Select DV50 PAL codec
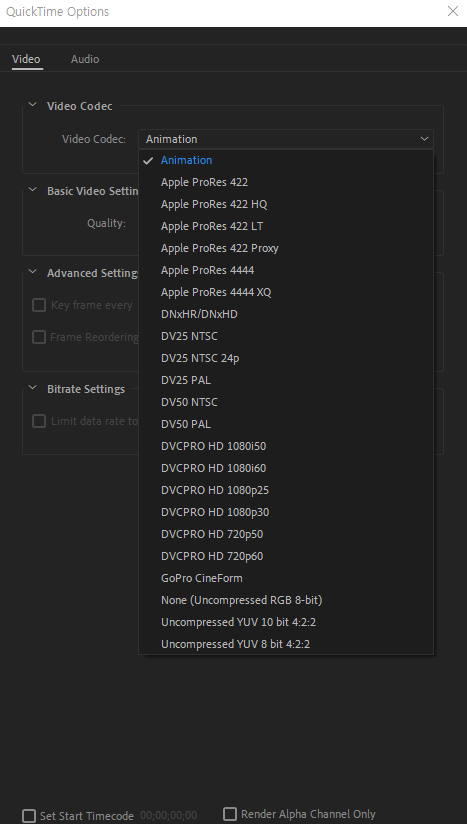This screenshot has height=824, width=467. [x=286, y=424]
